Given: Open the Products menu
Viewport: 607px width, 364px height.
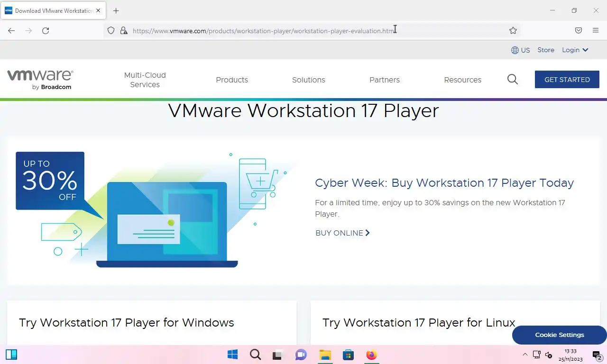Looking at the screenshot, I should pyautogui.click(x=232, y=80).
